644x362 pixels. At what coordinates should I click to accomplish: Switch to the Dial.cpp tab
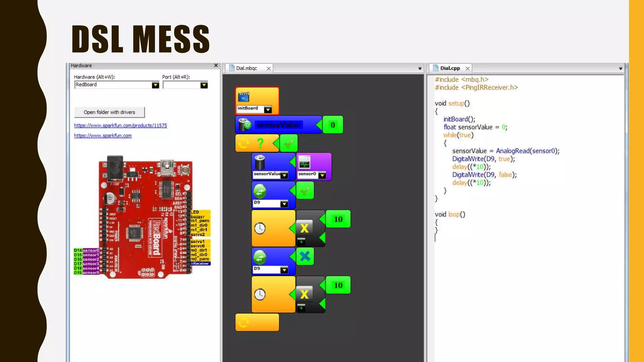coord(450,68)
